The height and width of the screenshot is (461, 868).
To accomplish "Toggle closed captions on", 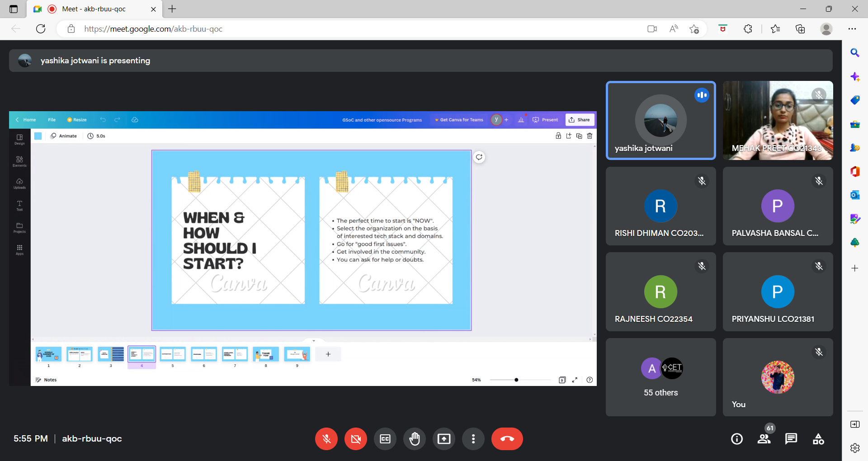I will tap(385, 439).
